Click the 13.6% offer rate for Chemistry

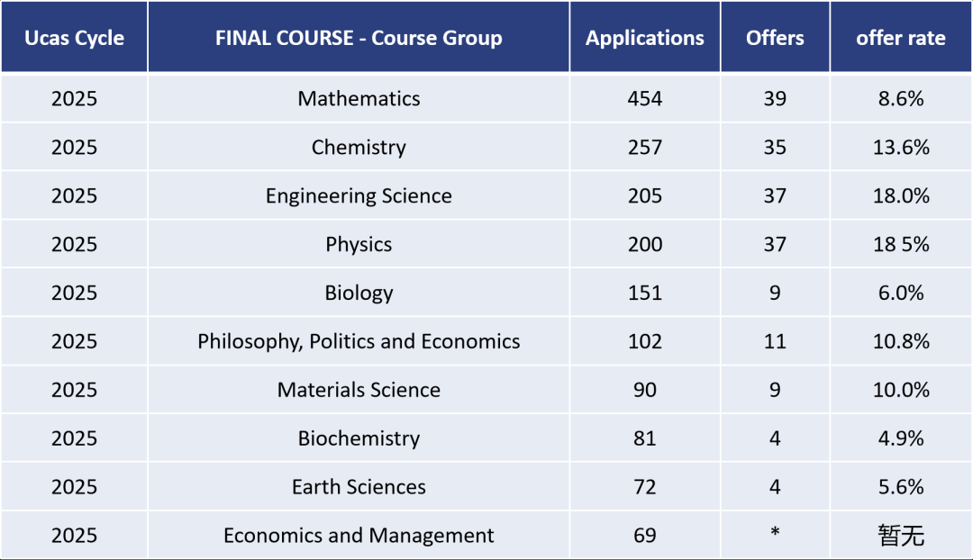coord(901,148)
